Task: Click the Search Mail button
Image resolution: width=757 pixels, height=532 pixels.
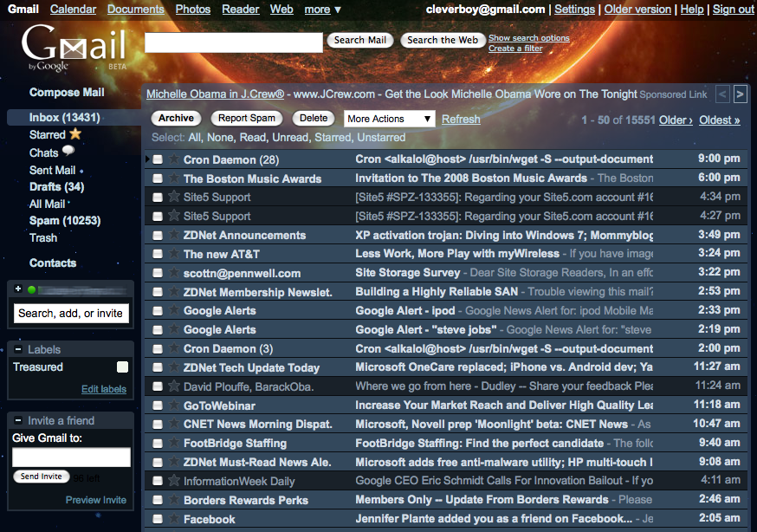Action: pyautogui.click(x=359, y=40)
